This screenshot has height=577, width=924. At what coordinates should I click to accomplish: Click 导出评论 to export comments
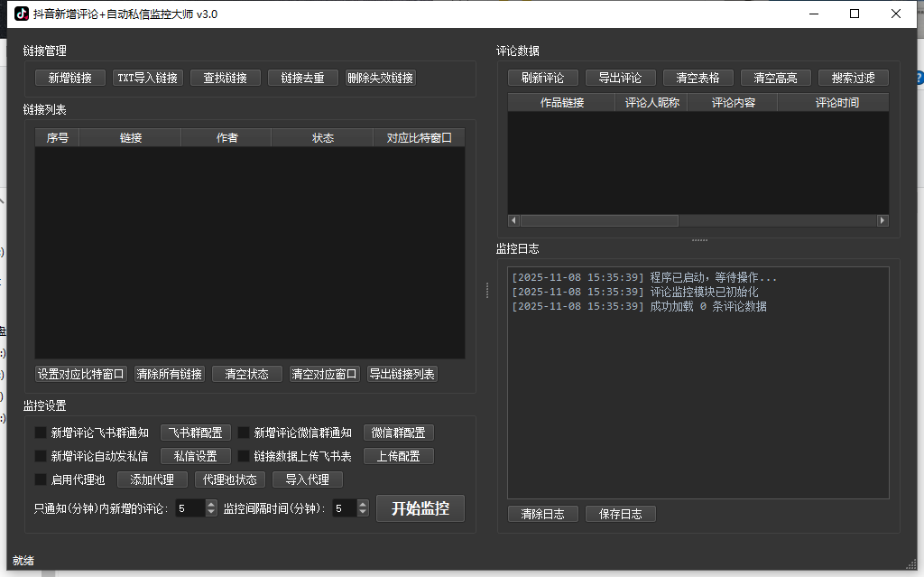620,78
